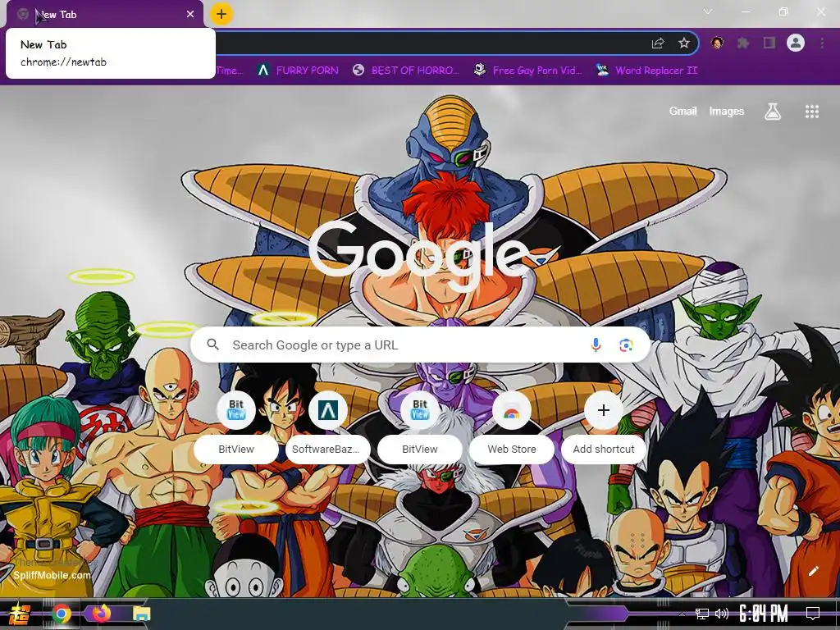Open the notification center icon
The image size is (840, 630).
(813, 614)
